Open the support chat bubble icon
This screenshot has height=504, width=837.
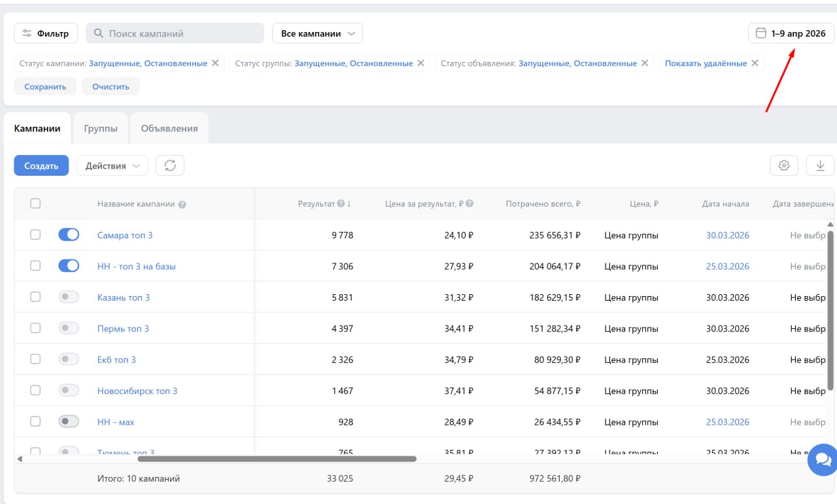[x=823, y=460]
